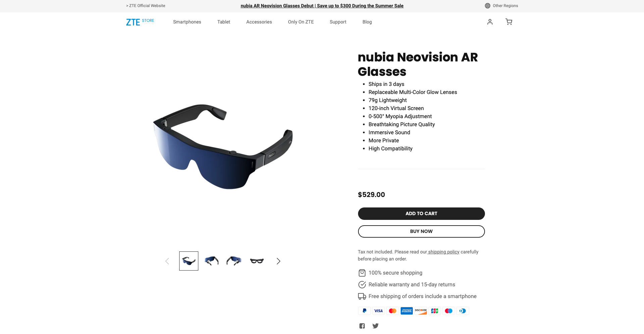Open the Only On ZTE menu
Screen dimensions: 644x334
coord(301,22)
